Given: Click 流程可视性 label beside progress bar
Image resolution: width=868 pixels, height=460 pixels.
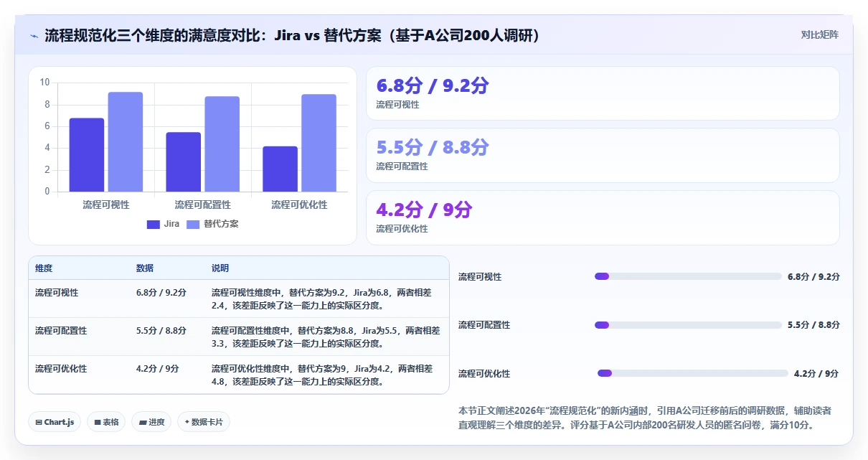Looking at the screenshot, I should click(x=480, y=277).
